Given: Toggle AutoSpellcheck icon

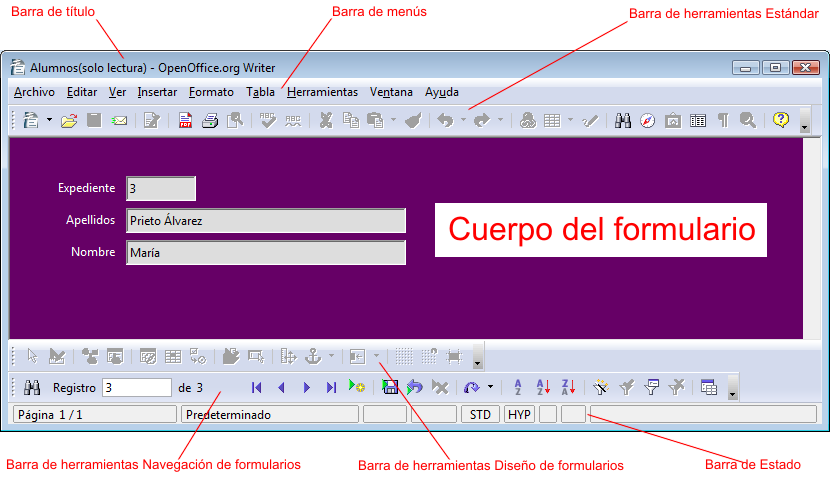Looking at the screenshot, I should (x=293, y=121).
